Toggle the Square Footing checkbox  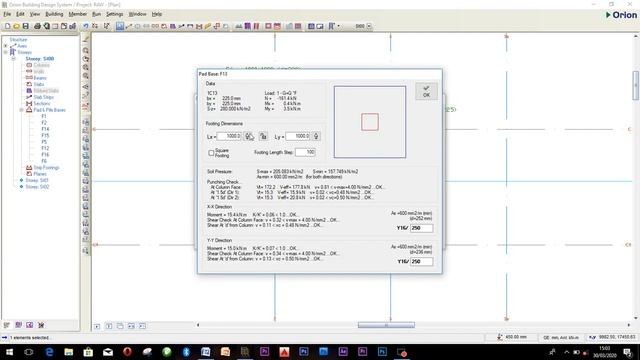click(211, 153)
